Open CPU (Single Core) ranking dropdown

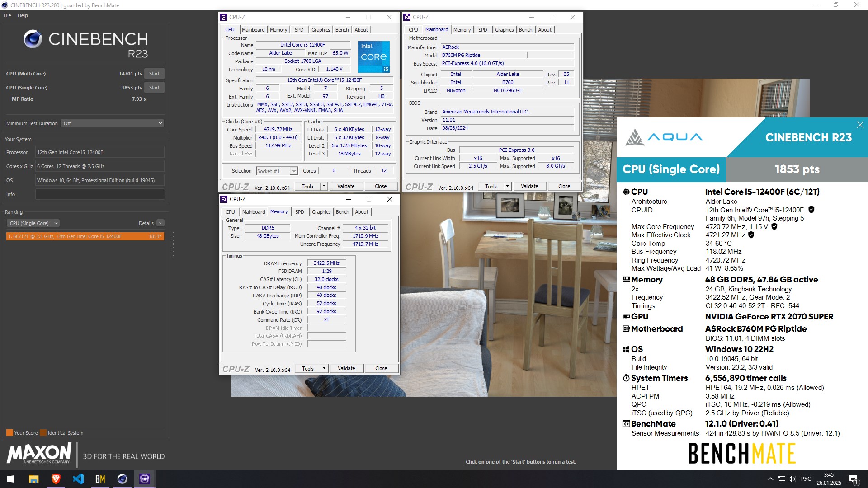coord(33,223)
